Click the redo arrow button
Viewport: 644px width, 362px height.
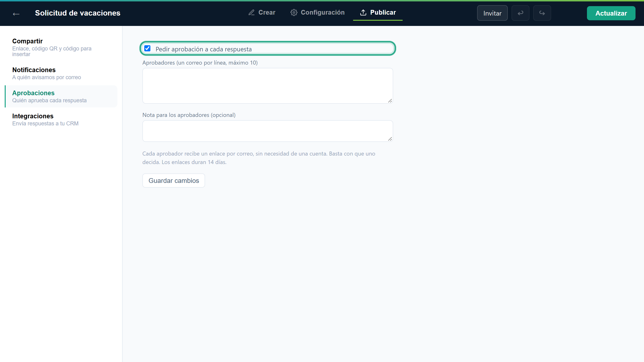click(x=542, y=13)
